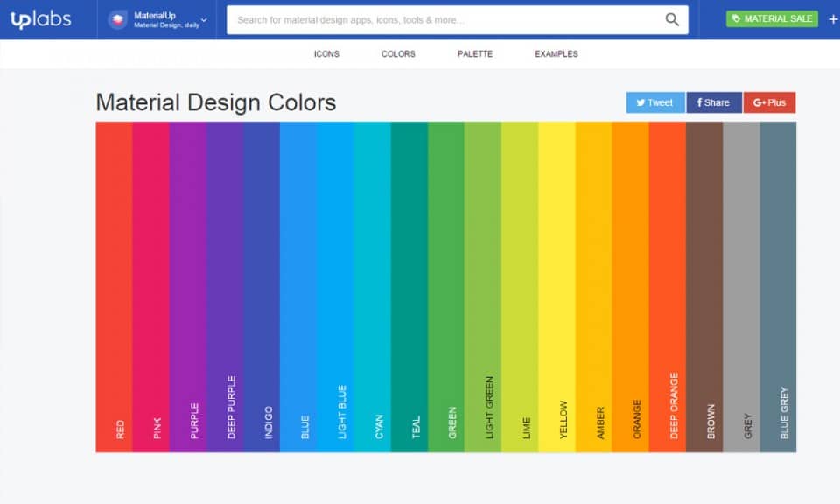
Task: Expand the MaterialUp channel dropdown
Action: point(203,18)
